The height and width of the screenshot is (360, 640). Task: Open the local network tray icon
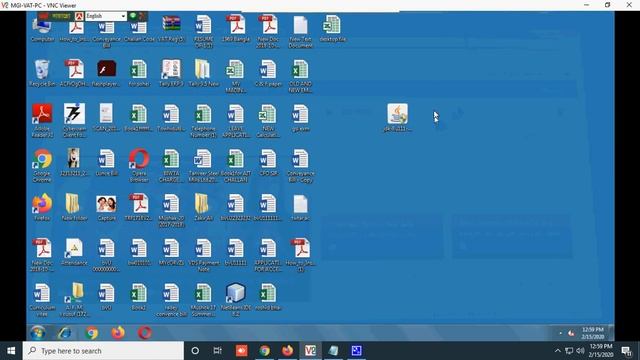(x=569, y=351)
